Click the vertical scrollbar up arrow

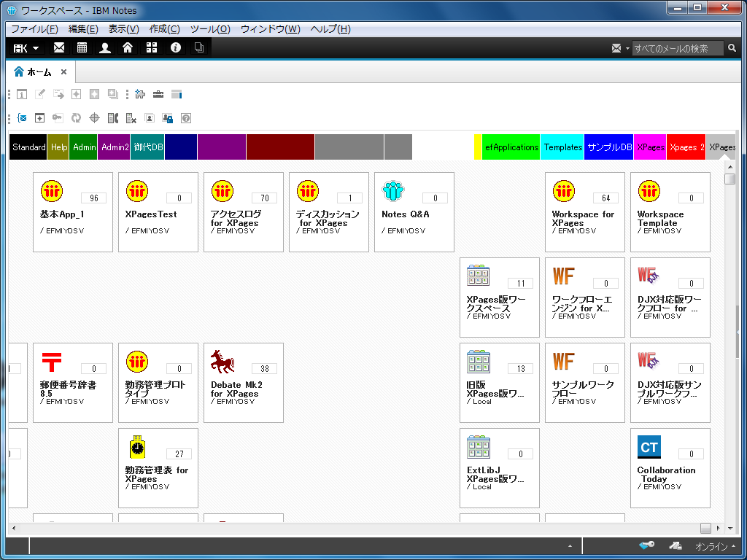[729, 167]
